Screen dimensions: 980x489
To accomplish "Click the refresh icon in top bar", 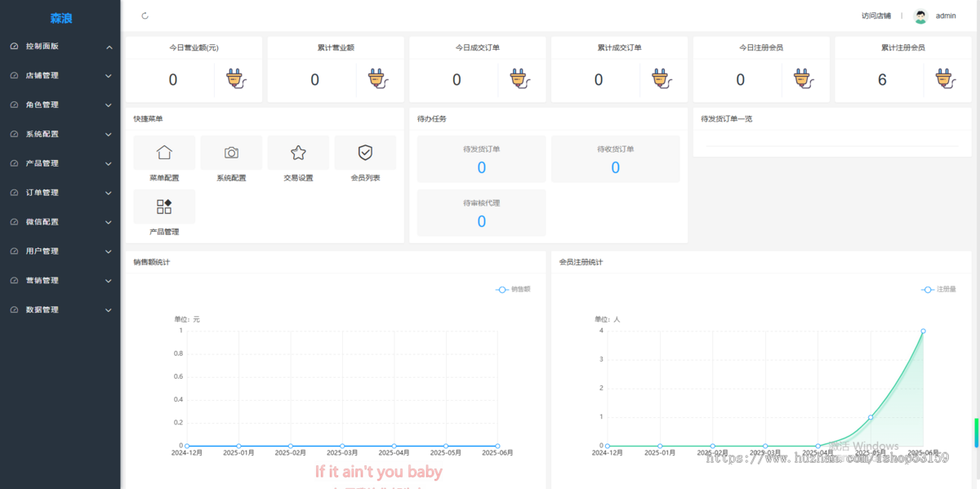I will pos(145,16).
